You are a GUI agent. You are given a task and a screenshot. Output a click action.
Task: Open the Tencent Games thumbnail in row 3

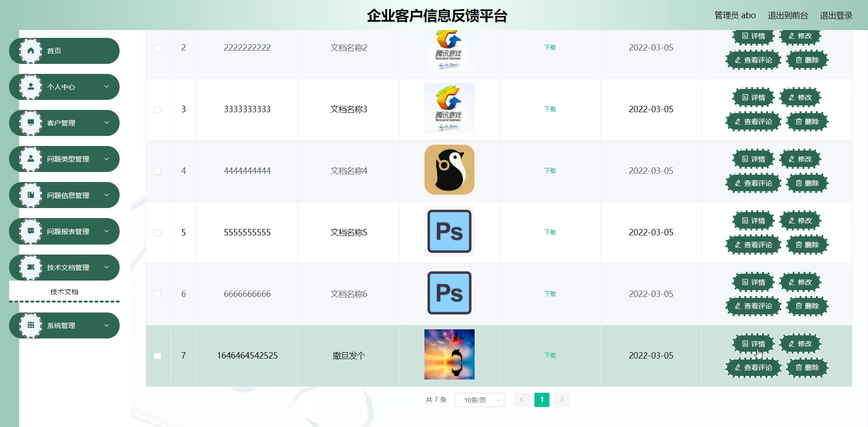[450, 108]
